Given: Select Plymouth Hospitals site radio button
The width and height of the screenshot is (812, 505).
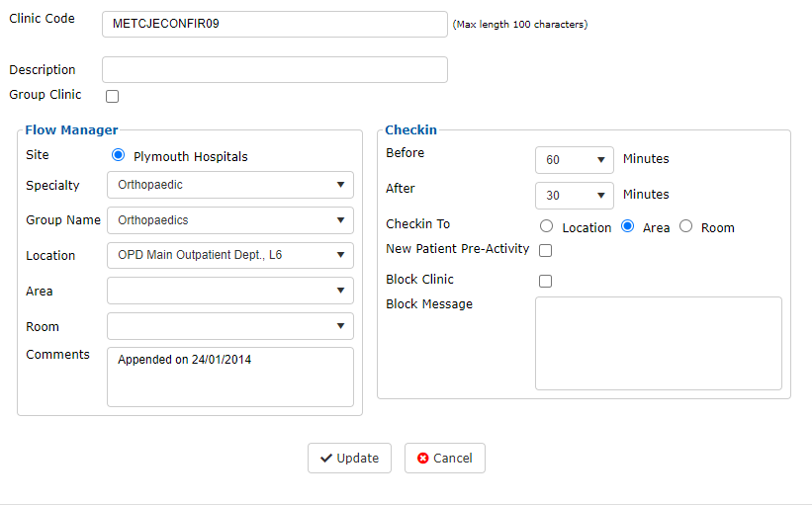Looking at the screenshot, I should (118, 155).
